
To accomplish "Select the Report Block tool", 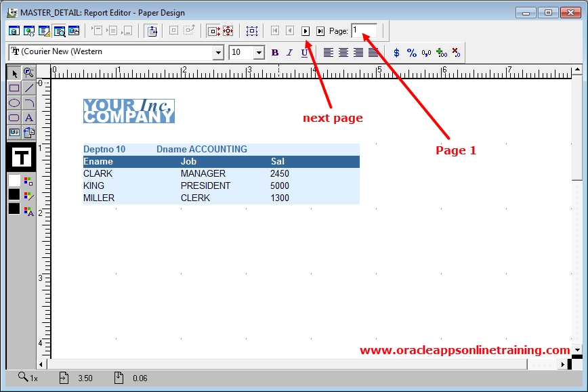I will coord(29,132).
